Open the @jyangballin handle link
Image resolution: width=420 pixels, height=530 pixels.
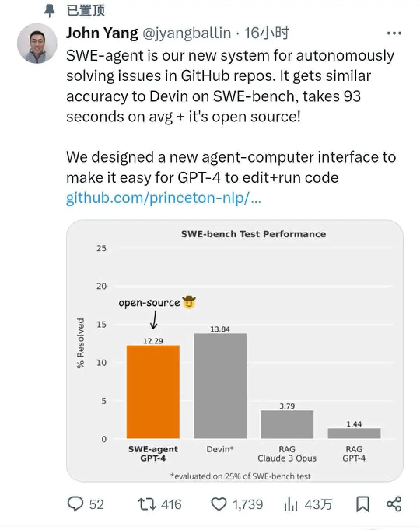[187, 33]
